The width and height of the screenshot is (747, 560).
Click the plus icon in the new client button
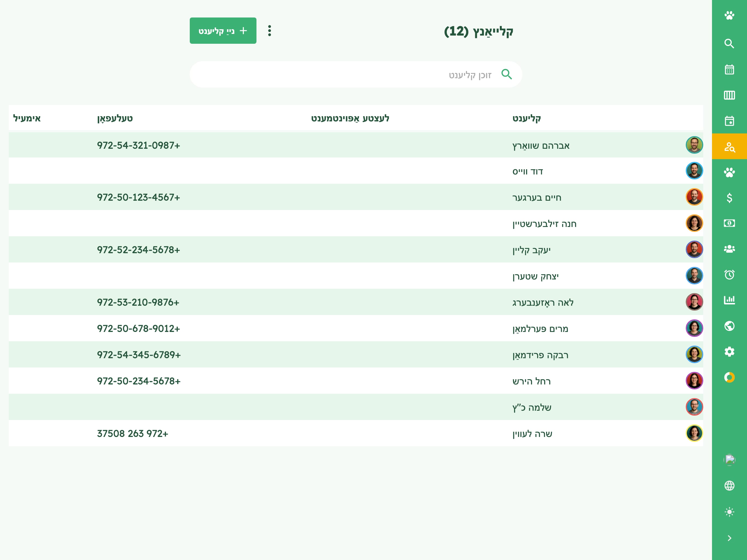[243, 31]
